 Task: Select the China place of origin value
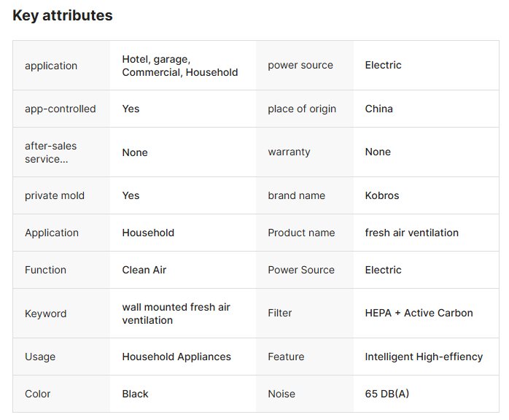click(378, 109)
